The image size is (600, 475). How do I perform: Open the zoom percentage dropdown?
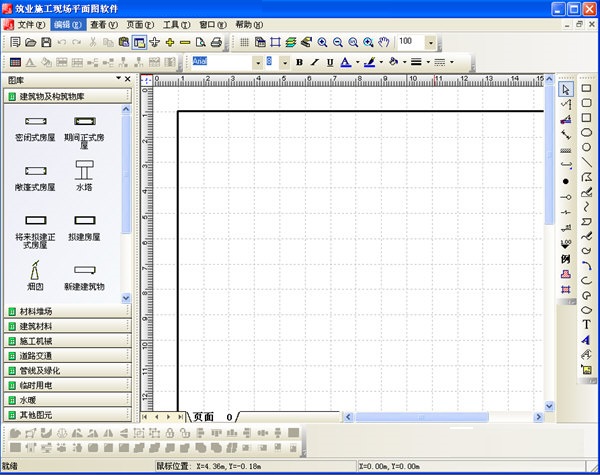431,42
